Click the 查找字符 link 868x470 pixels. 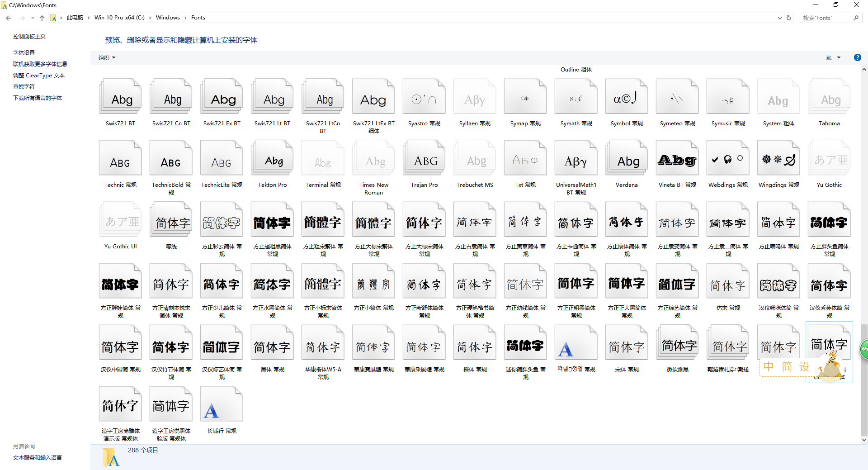click(24, 87)
